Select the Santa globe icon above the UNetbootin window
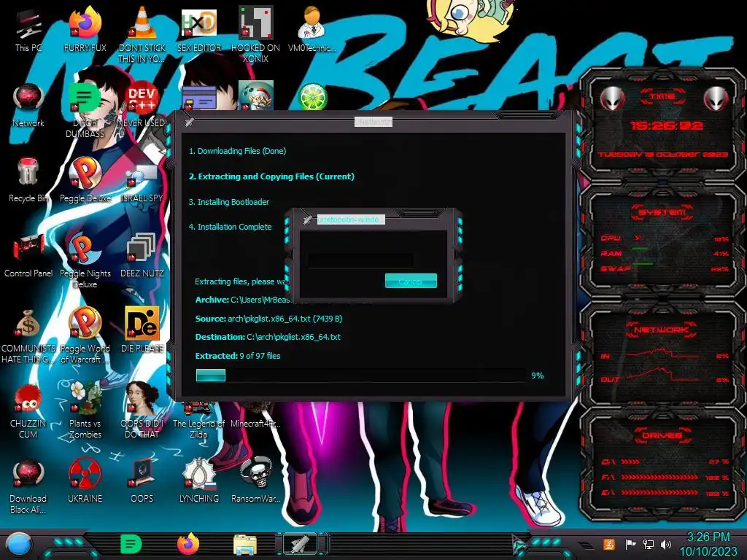The height and width of the screenshot is (560, 747). coord(255,96)
